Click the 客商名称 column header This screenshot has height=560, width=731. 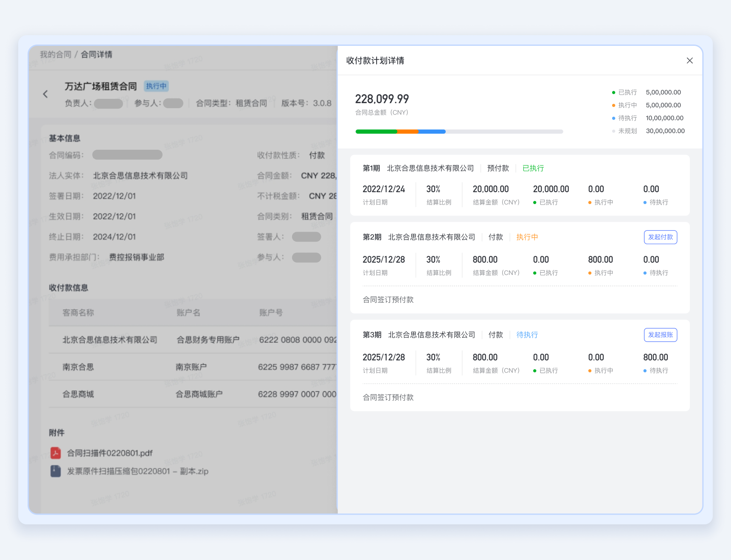[78, 313]
